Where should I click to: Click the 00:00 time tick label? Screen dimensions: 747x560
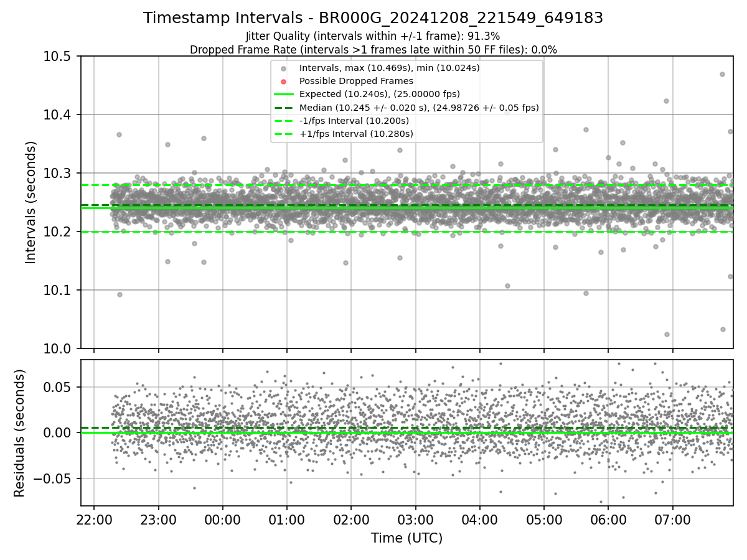(223, 520)
